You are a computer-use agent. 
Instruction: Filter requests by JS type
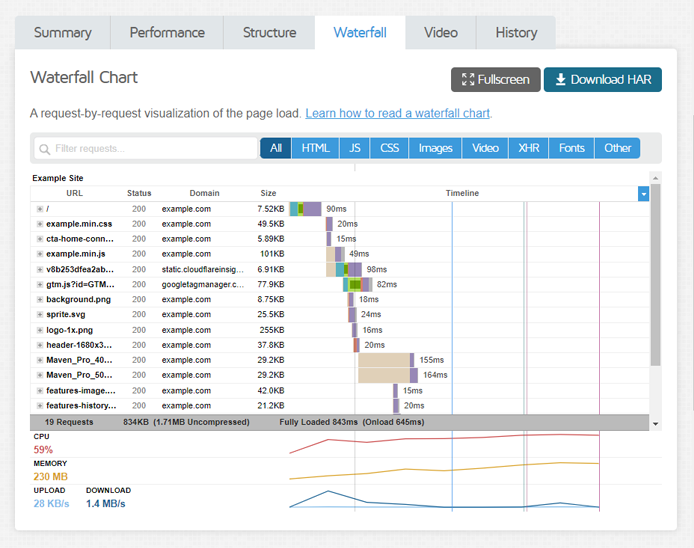[x=354, y=148]
